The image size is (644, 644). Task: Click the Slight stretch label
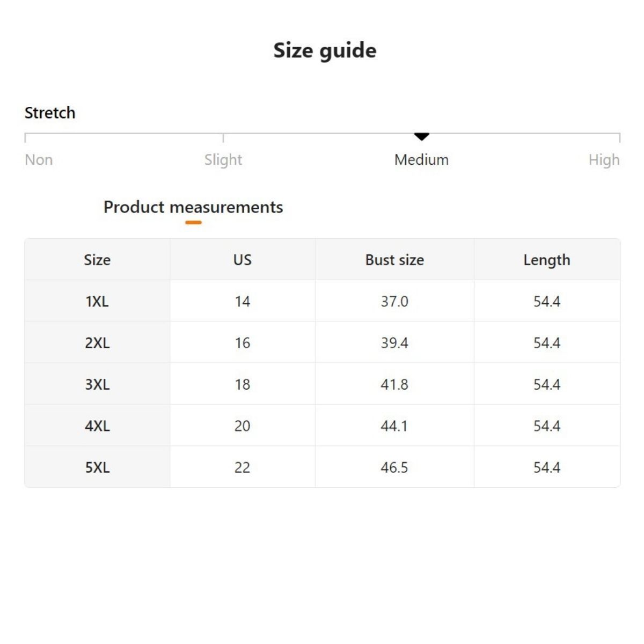pyautogui.click(x=223, y=160)
